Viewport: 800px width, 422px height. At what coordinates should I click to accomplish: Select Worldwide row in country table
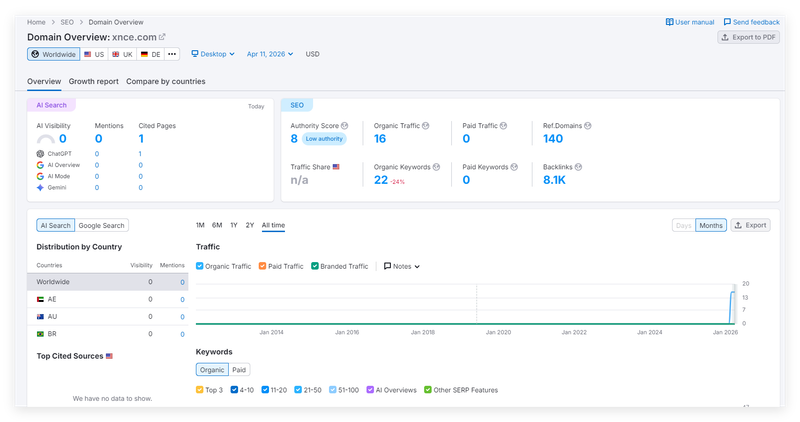pos(108,282)
